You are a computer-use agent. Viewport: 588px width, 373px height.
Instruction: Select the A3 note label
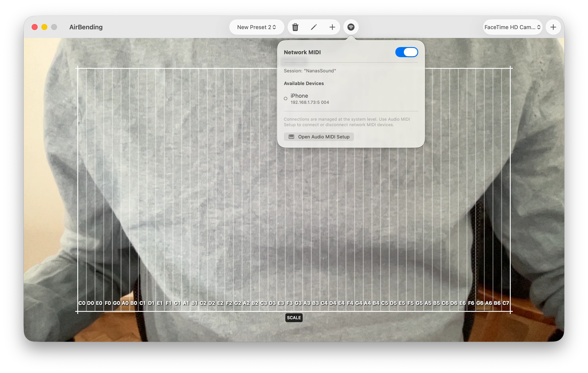pyautogui.click(x=307, y=303)
